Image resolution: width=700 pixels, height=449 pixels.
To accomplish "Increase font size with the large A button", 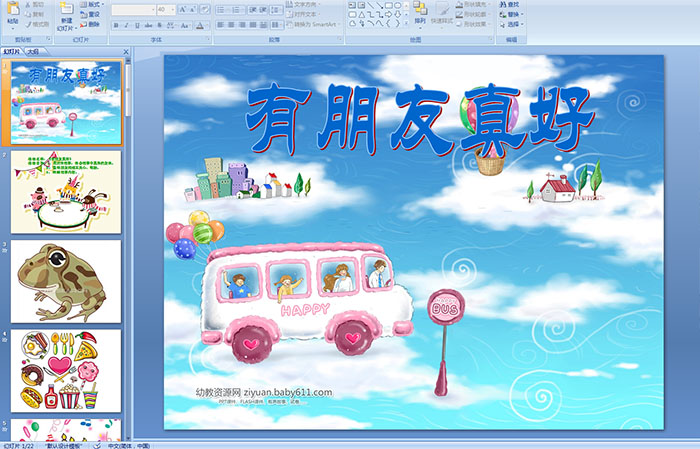I will click(183, 9).
